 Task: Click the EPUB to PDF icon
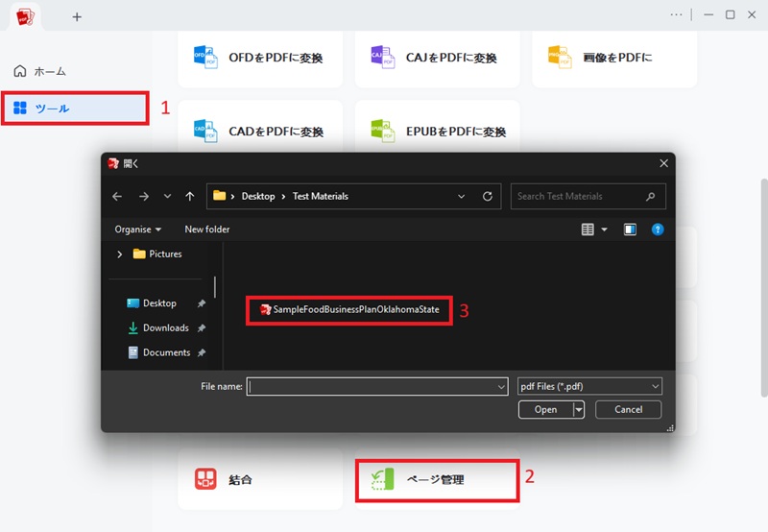382,132
